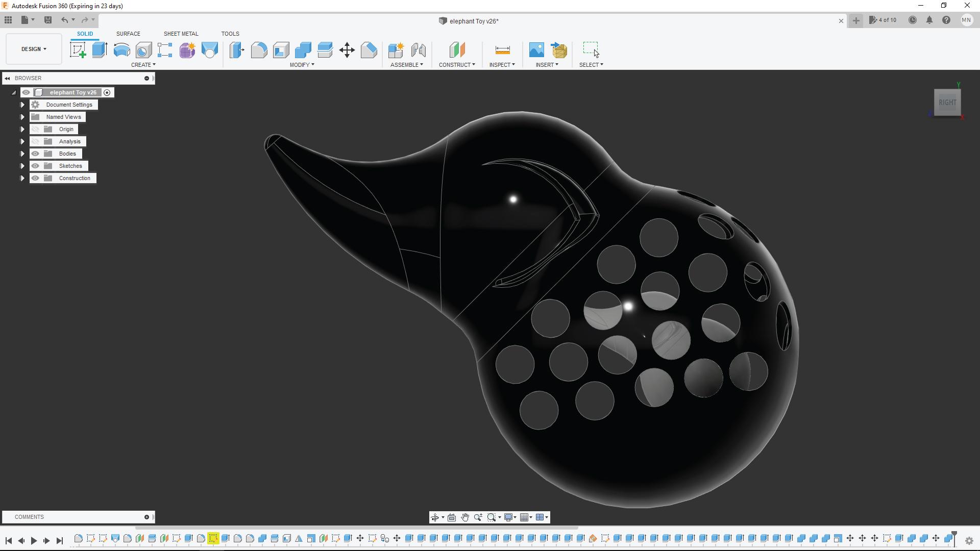Open the TOOLS tab

pos(230,34)
